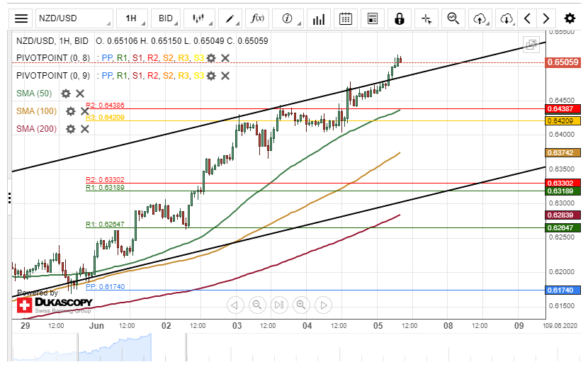The image size is (588, 367).
Task: Go to next chart arrow
Action: coord(546,18)
